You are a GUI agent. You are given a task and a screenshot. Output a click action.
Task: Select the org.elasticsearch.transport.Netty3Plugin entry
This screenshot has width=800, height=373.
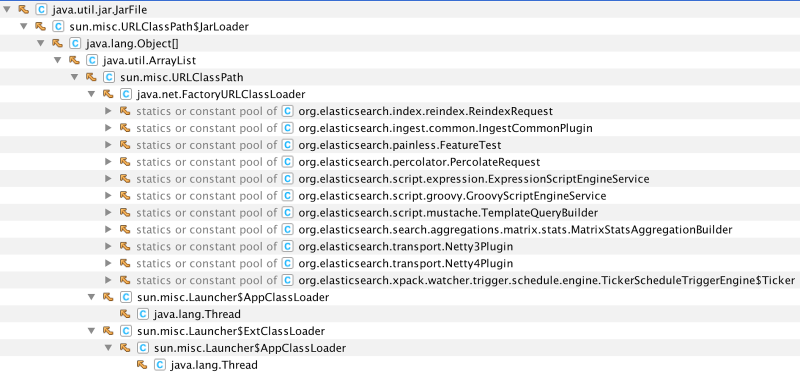pyautogui.click(x=406, y=246)
